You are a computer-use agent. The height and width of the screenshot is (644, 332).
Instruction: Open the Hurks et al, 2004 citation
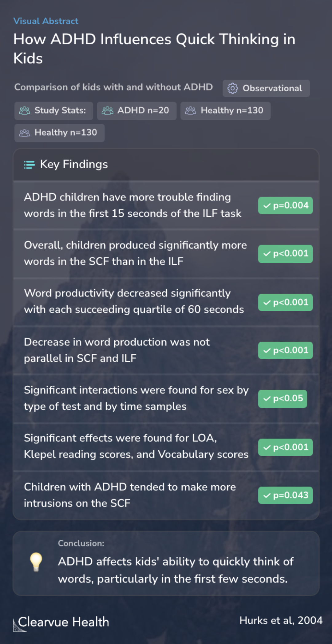pyautogui.click(x=281, y=620)
